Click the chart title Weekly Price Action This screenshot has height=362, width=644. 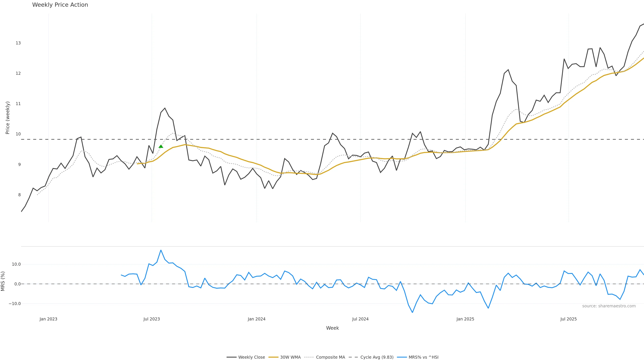point(60,5)
